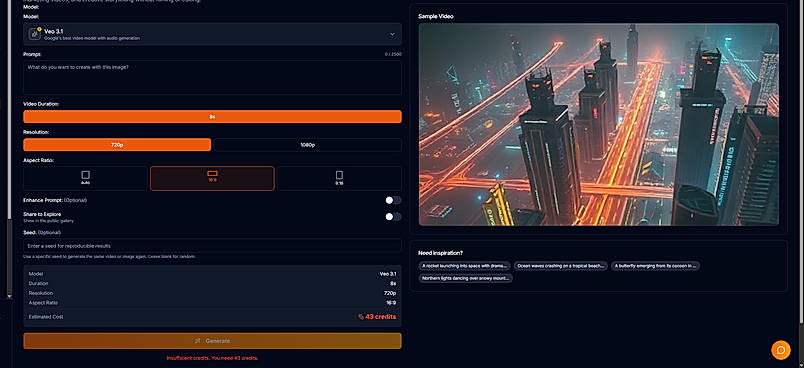The width and height of the screenshot is (804, 368).
Task: Click the 'Need inspiration?' heading
Action: click(x=440, y=253)
